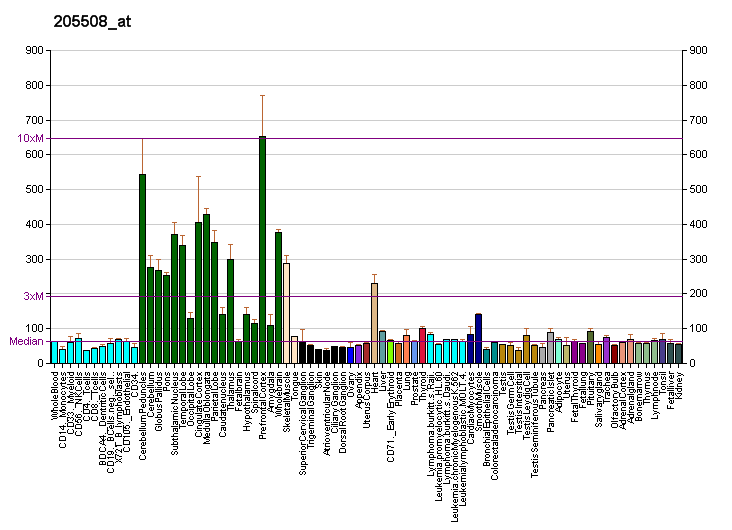Click the green Hypothalamus bar
The image size is (732, 530).
(246, 339)
